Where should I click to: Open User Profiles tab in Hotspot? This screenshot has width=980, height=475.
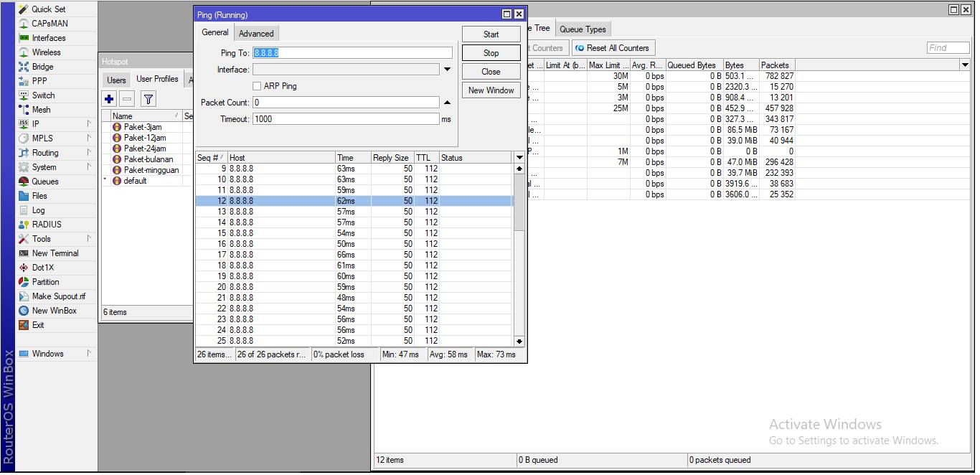(157, 79)
